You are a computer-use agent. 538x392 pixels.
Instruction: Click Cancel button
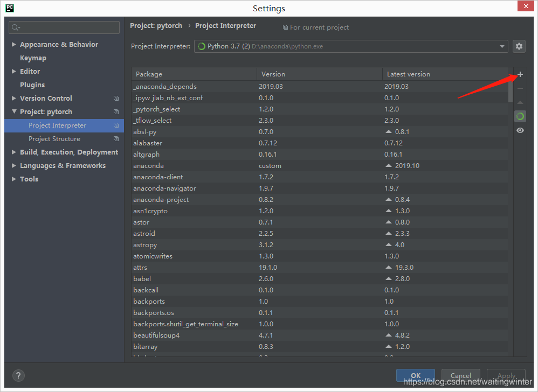461,375
